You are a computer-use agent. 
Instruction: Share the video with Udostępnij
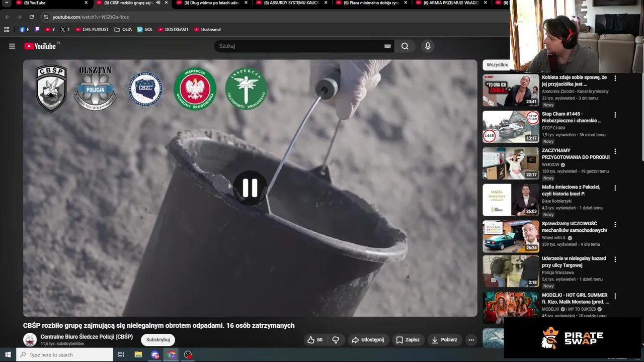click(x=368, y=340)
